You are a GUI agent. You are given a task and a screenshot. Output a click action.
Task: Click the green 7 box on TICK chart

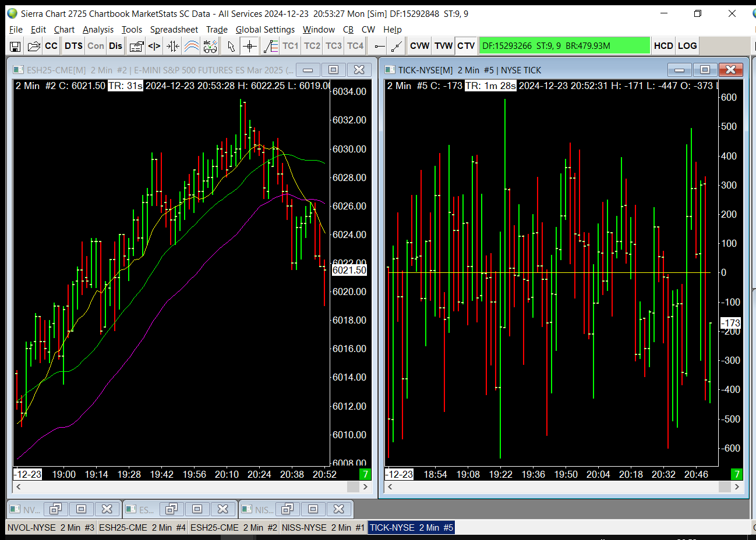pyautogui.click(x=737, y=474)
